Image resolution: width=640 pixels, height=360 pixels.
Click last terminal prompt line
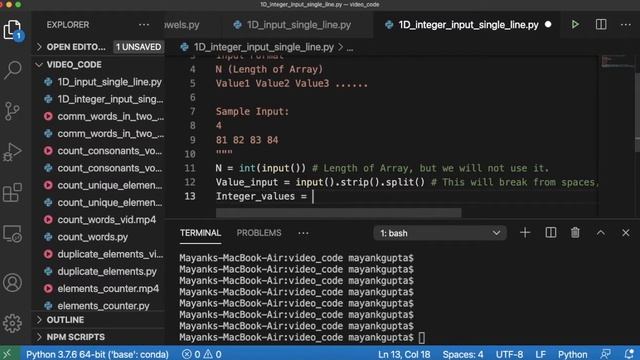coord(301,337)
